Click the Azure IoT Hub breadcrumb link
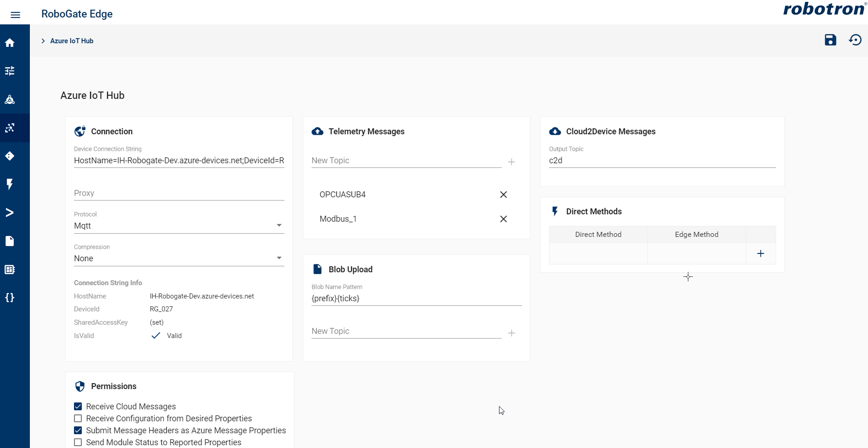This screenshot has height=448, width=868. [x=72, y=41]
